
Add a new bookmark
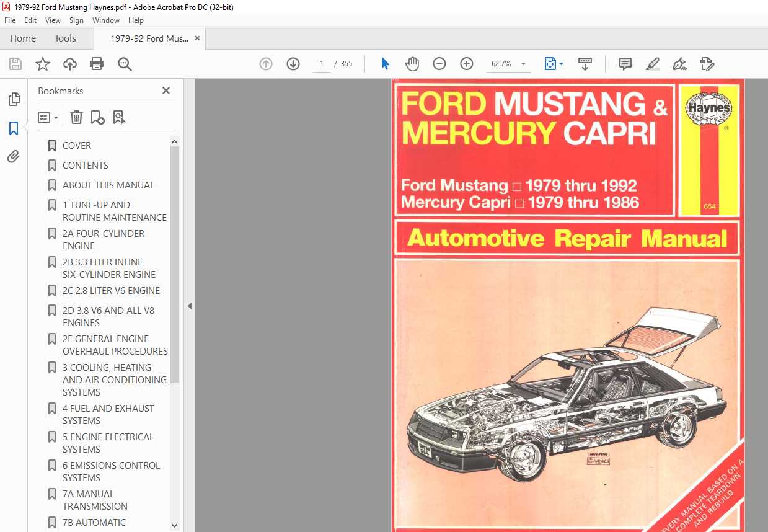click(97, 117)
